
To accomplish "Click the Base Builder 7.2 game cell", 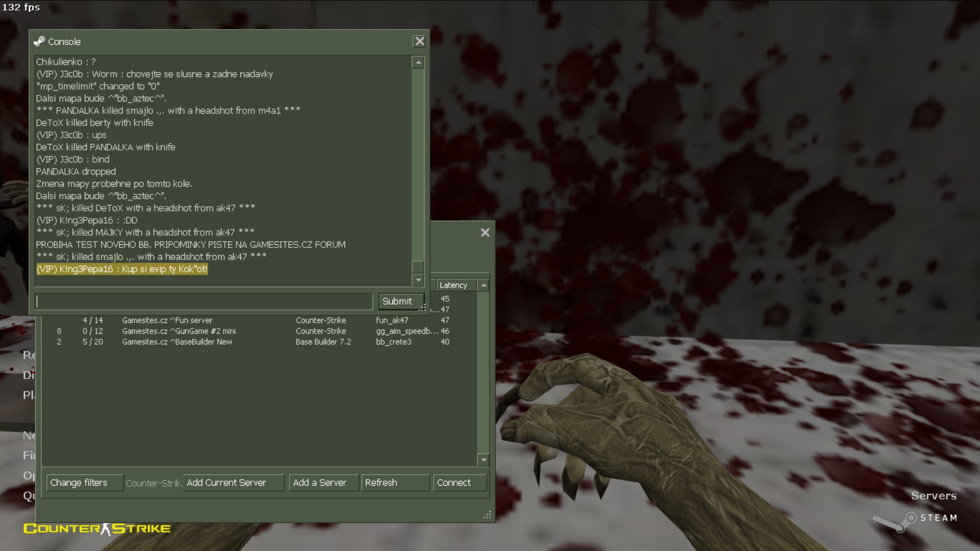I will [x=323, y=342].
